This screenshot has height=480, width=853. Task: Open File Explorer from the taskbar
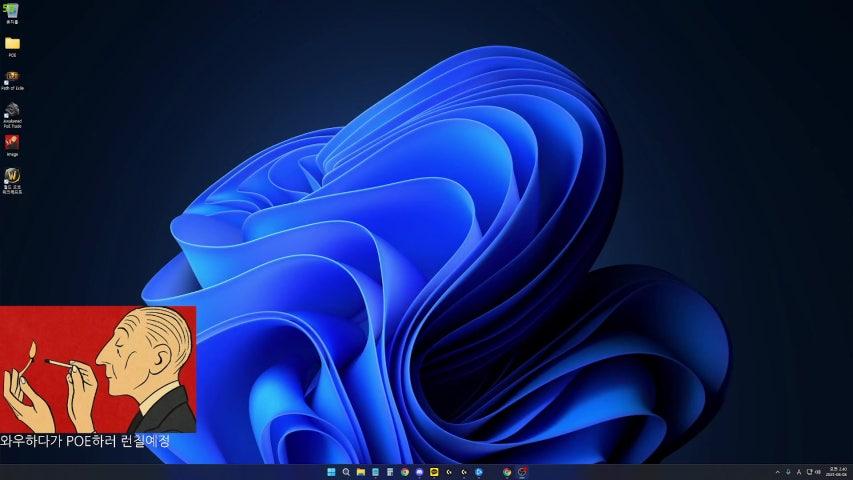361,472
